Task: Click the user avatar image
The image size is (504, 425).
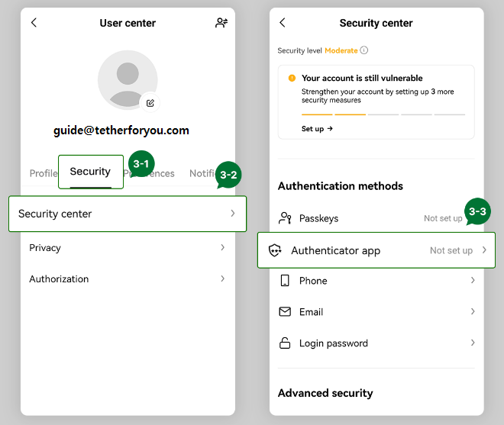Action: coord(127,80)
